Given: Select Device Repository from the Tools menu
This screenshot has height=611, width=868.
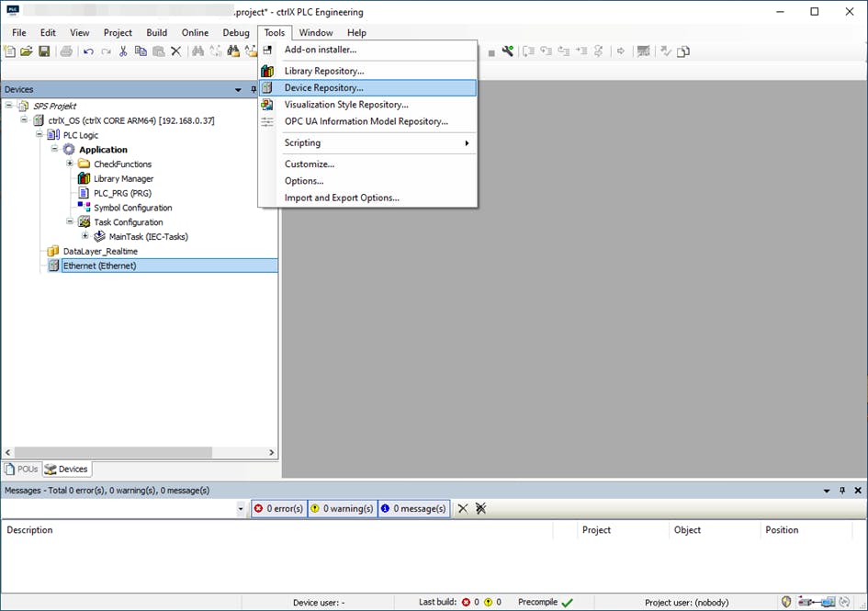Looking at the screenshot, I should [323, 88].
